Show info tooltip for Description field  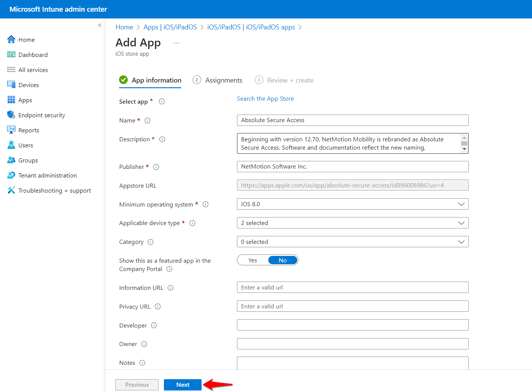click(x=162, y=139)
